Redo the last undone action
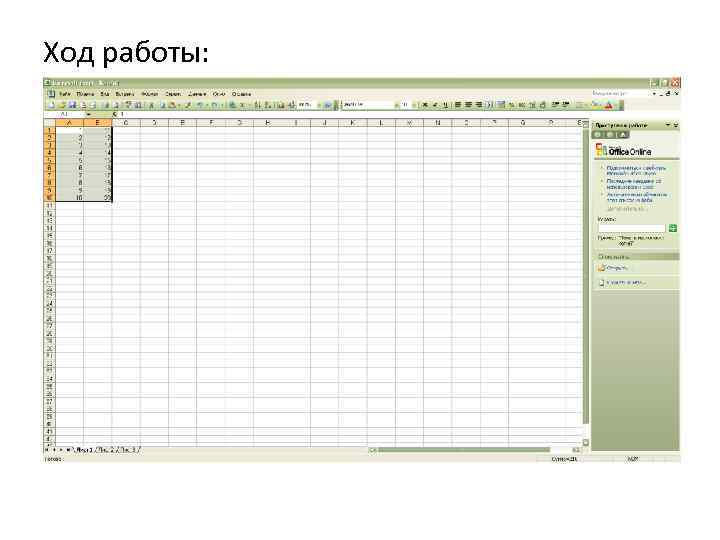 click(x=214, y=105)
